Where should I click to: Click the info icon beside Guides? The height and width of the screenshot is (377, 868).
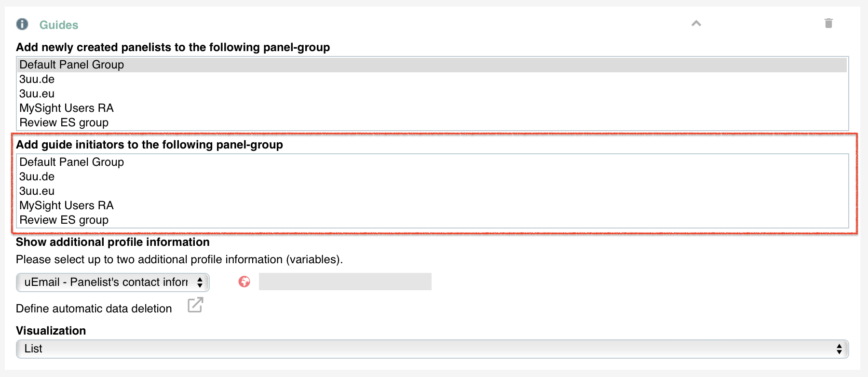coord(22,24)
